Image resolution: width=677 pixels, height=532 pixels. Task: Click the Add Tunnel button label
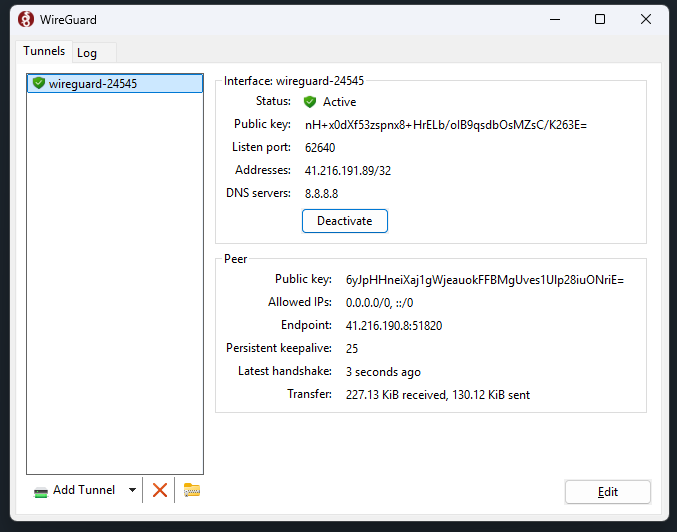click(84, 490)
